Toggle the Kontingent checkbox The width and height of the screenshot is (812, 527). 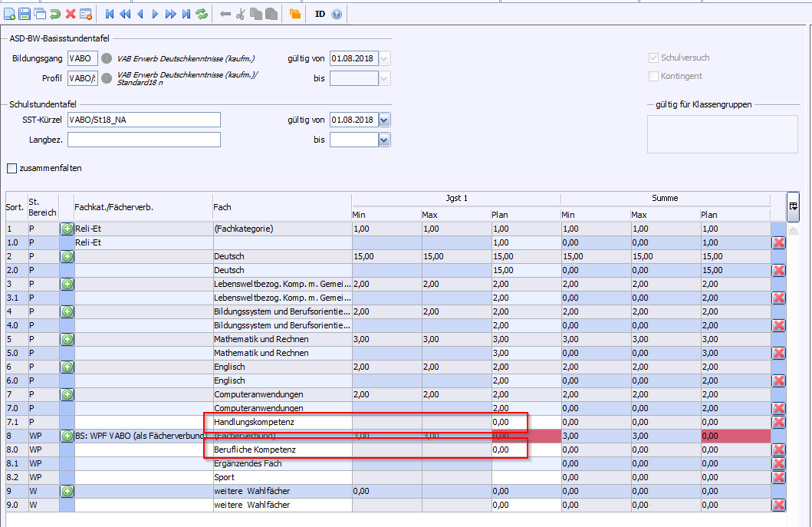point(653,76)
